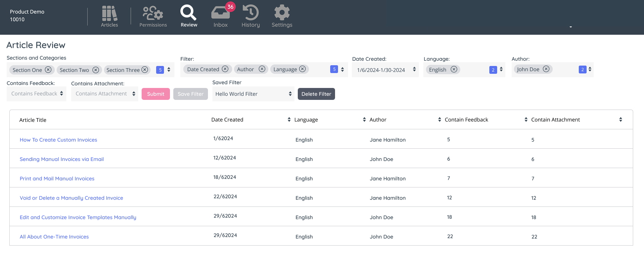Open the Contains Feedback dropdown

click(37, 94)
